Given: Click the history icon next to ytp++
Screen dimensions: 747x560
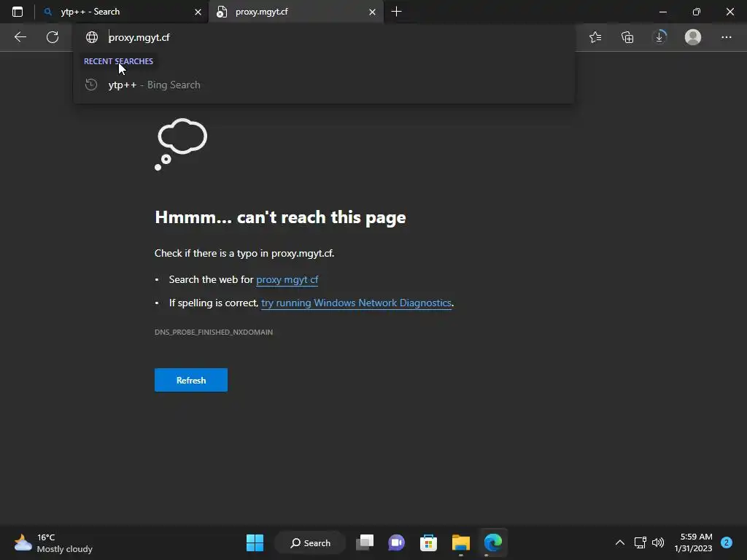Looking at the screenshot, I should tap(91, 85).
